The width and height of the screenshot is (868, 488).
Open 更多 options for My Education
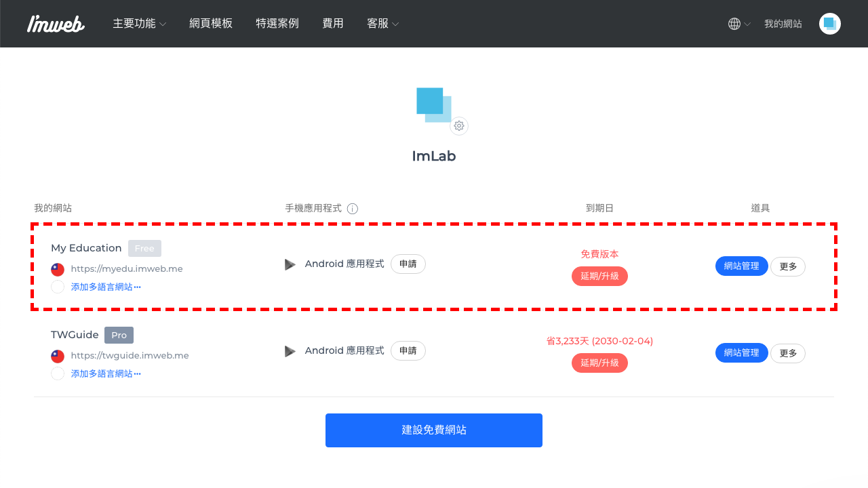coord(788,266)
